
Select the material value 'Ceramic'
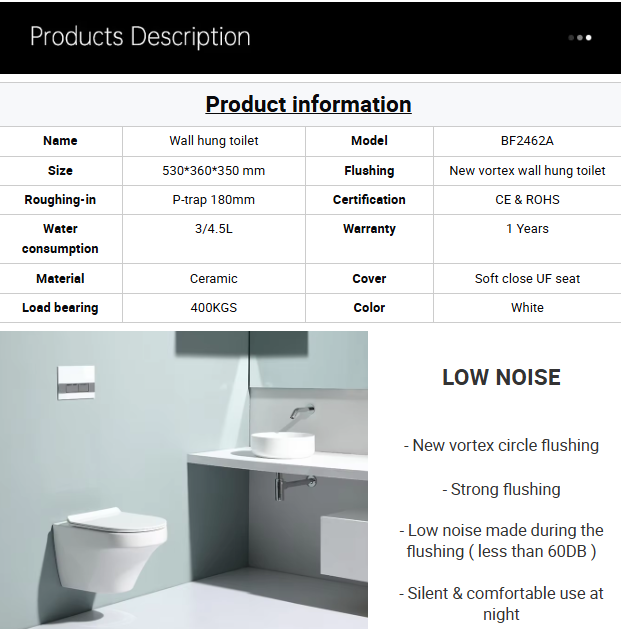point(214,278)
